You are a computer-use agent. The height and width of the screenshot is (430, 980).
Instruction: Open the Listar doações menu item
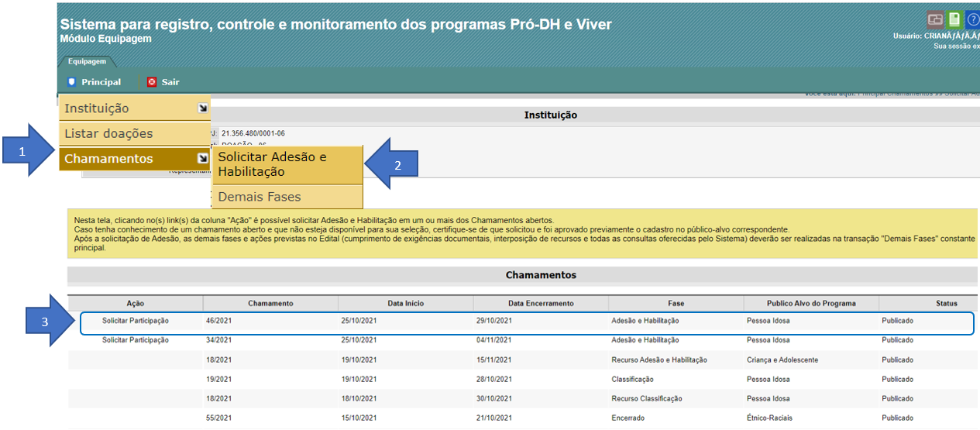pos(108,133)
